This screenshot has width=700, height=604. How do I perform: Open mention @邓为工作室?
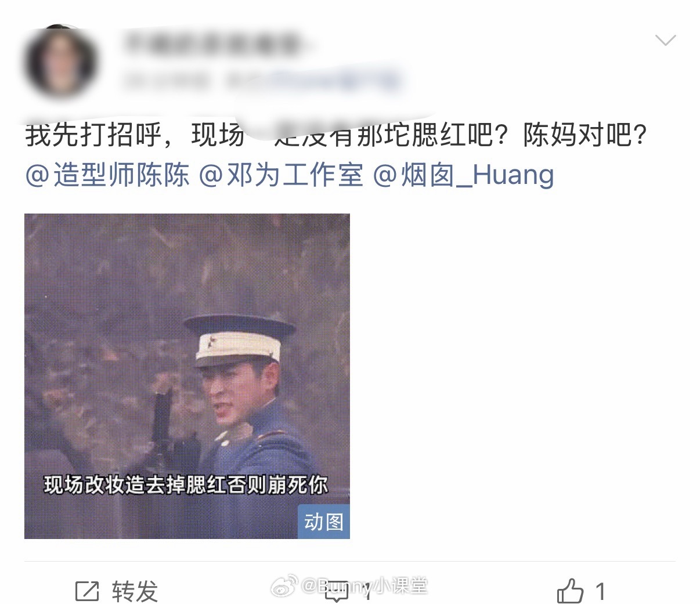click(281, 175)
